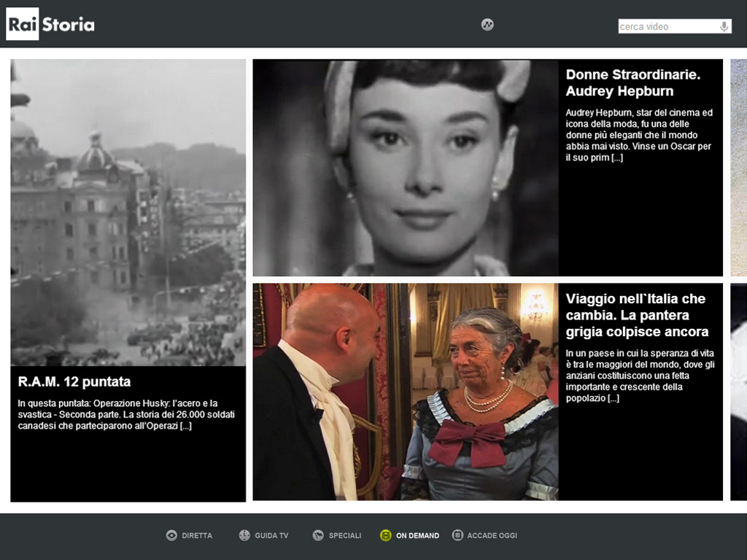Click the flag icon for Speciali
The height and width of the screenshot is (560, 747).
tap(318, 535)
